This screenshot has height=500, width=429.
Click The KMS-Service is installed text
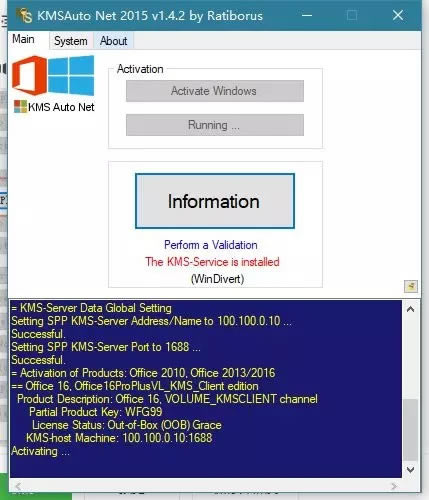coord(212,262)
